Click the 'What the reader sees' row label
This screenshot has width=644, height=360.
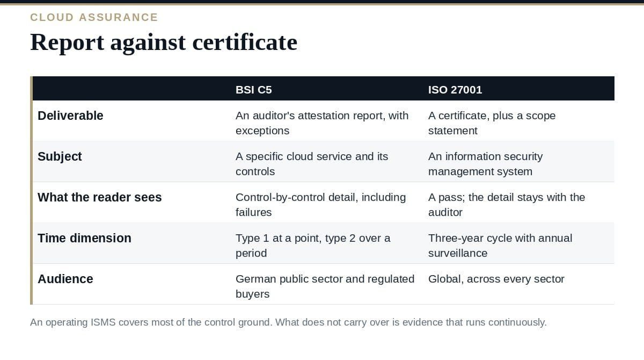click(99, 197)
